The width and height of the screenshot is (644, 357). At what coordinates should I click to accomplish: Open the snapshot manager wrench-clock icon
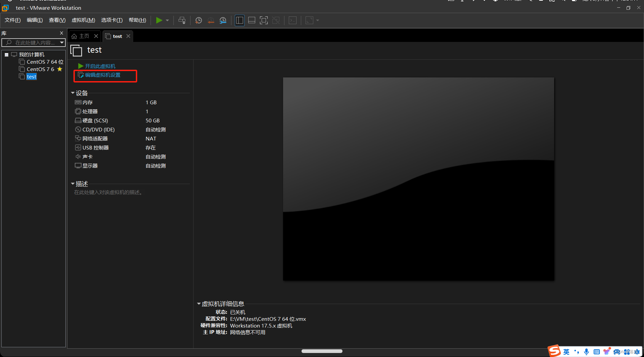point(223,20)
